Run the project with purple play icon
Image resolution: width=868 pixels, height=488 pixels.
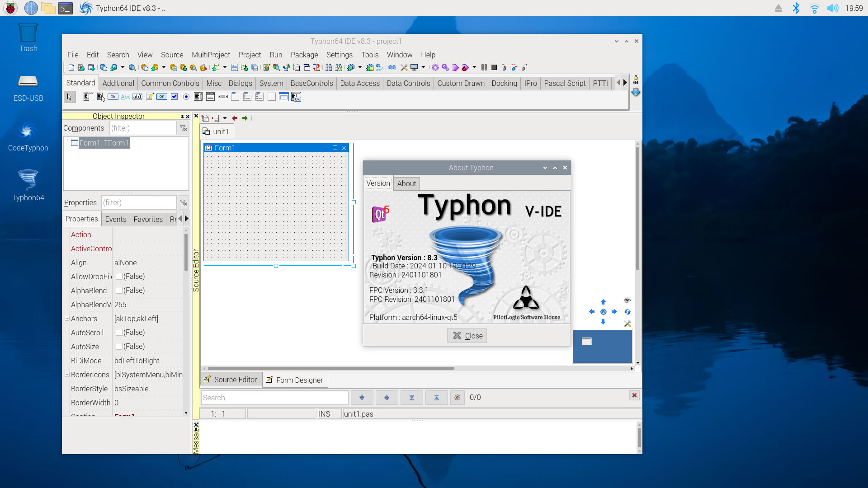[456, 68]
